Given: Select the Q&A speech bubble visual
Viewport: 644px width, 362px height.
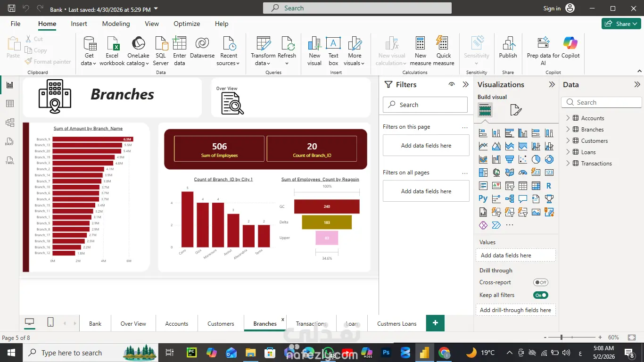Looking at the screenshot, I should click(523, 199).
